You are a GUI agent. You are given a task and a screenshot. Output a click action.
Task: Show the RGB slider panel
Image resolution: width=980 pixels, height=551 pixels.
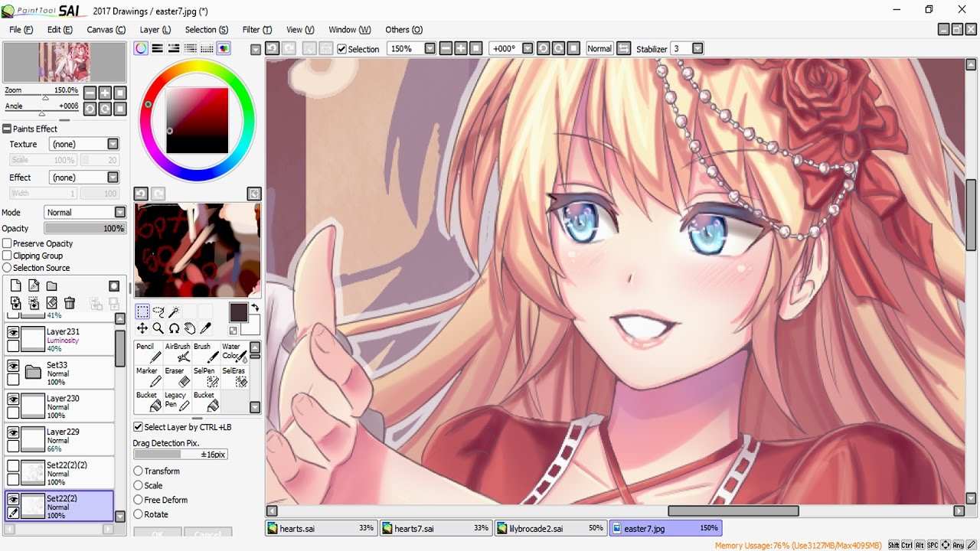(x=157, y=48)
